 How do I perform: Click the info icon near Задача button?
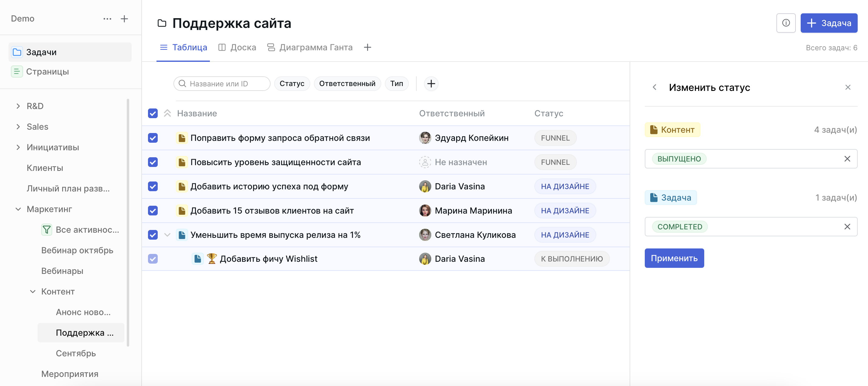786,23
